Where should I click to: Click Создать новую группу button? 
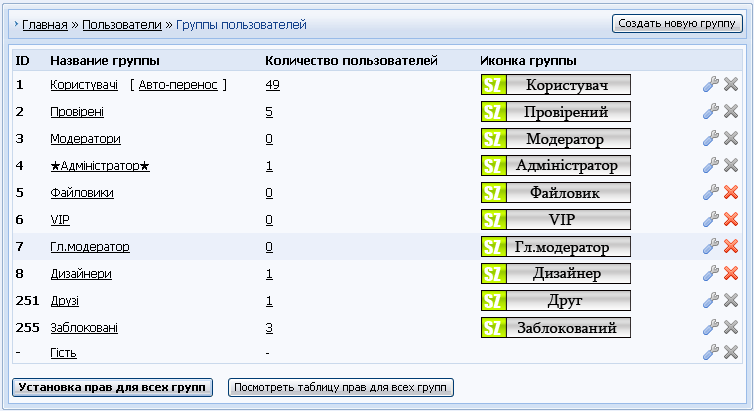pos(677,24)
